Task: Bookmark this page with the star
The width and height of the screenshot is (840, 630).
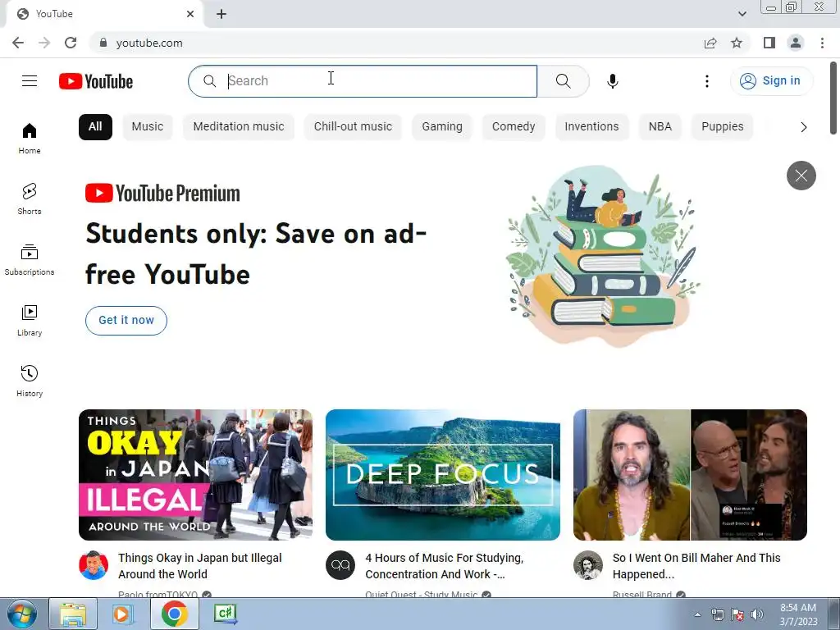Action: (x=737, y=43)
